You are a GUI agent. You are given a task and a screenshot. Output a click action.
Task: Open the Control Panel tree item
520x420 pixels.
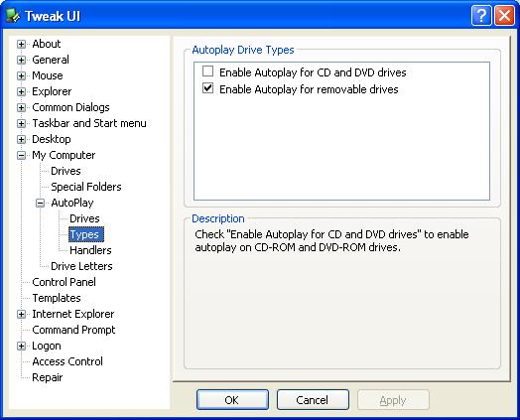pos(64,282)
